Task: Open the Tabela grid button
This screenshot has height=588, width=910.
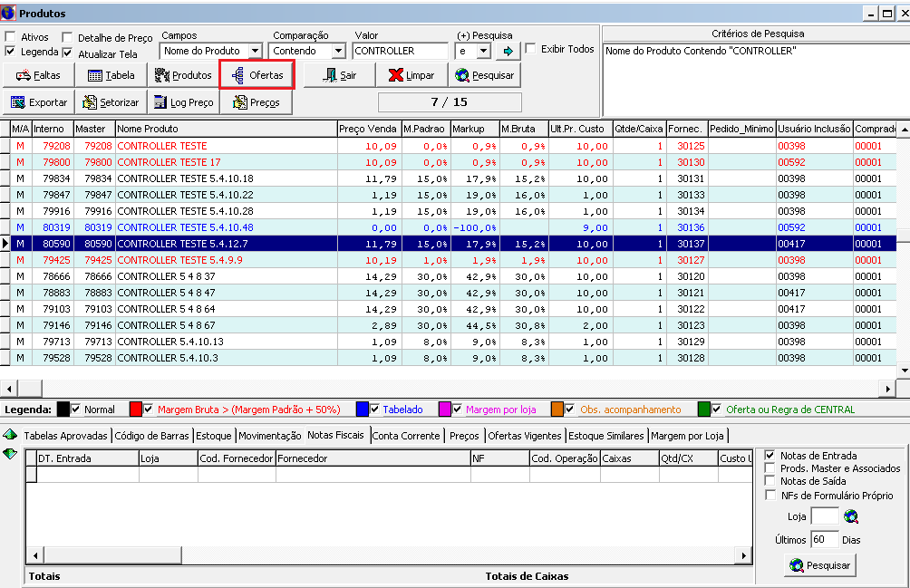Action: [111, 76]
